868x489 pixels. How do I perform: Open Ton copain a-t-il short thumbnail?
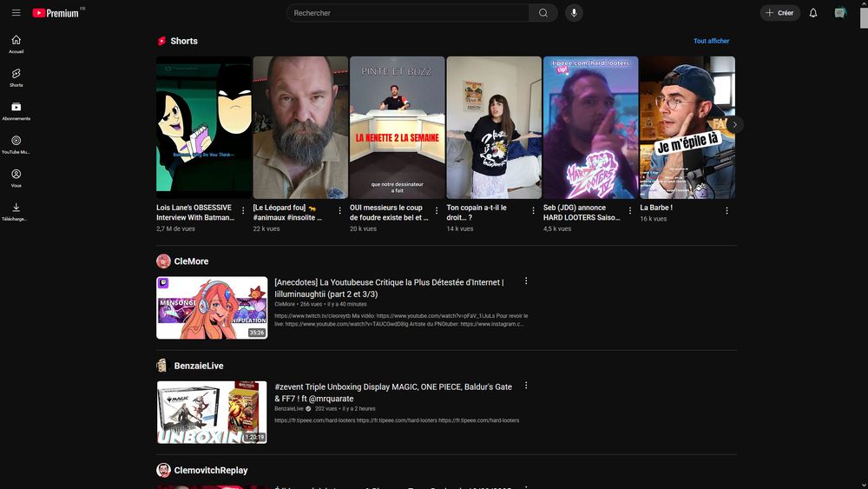pos(494,128)
